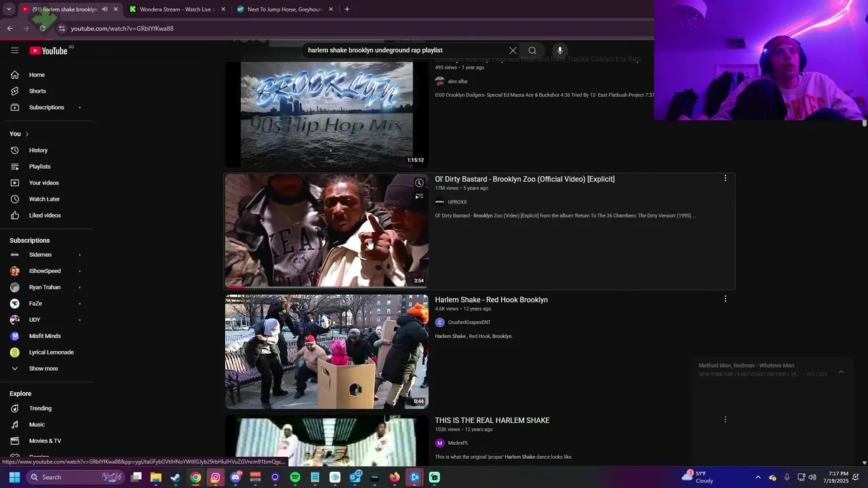Open Ol' Dirty Bastard Brooklyn Zoo title link
The width and height of the screenshot is (868, 488).
524,179
